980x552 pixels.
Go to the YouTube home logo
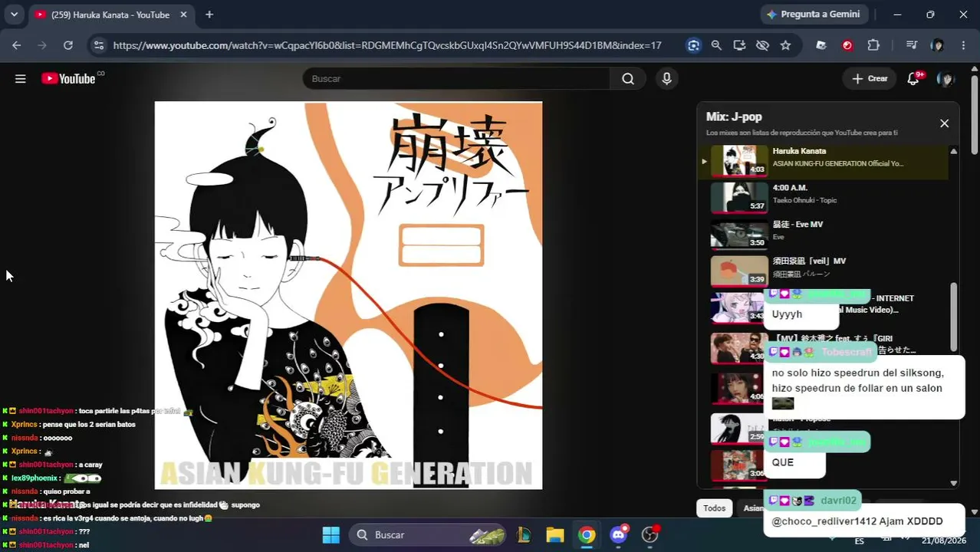[x=68, y=78]
